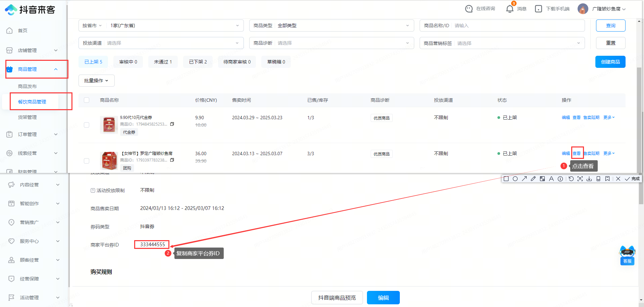Open the 批量操作 dropdown

pos(97,81)
